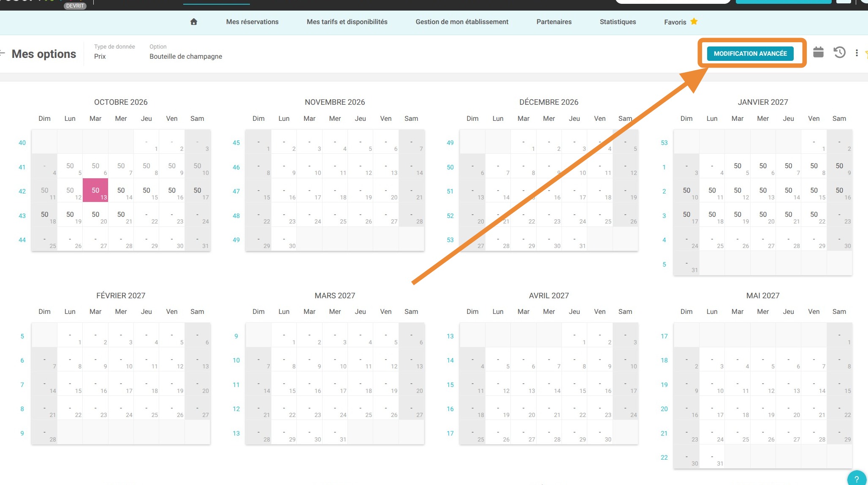Open the Partenaires menu

point(554,22)
